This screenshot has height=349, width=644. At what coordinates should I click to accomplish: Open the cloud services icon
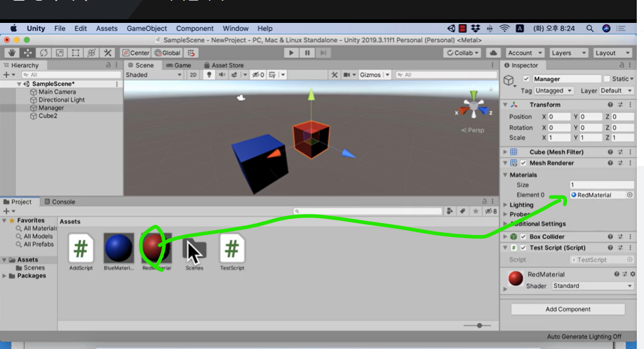pyautogui.click(x=493, y=52)
